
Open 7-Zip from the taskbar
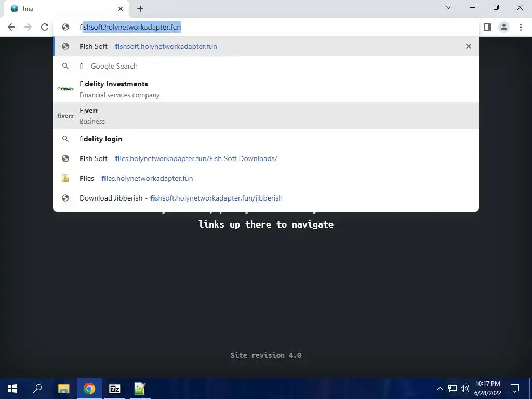pyautogui.click(x=115, y=389)
